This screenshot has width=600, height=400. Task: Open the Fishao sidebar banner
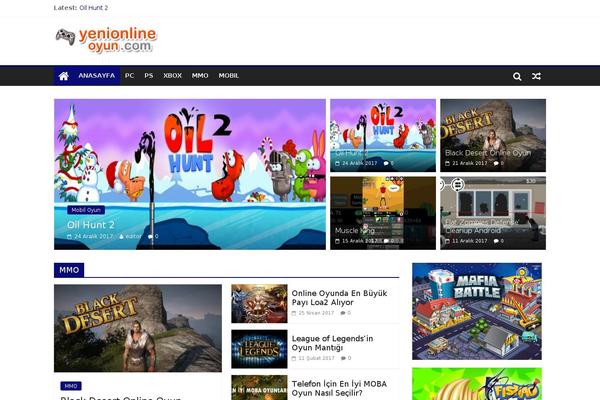(x=477, y=384)
